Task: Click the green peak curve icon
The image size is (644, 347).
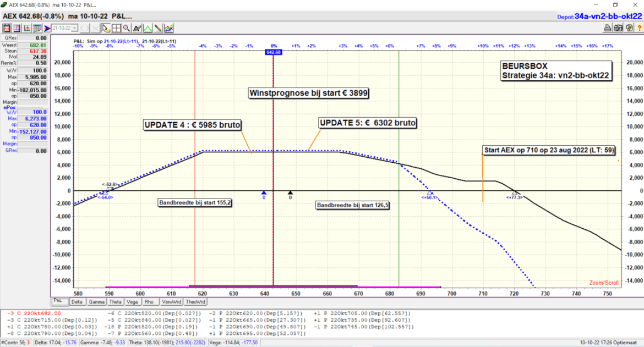Action: click(x=148, y=28)
